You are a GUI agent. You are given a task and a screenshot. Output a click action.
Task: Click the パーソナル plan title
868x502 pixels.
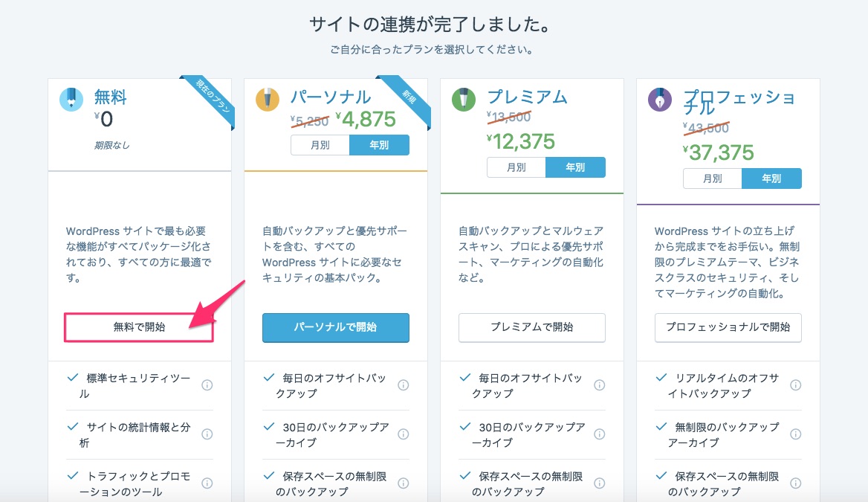pyautogui.click(x=331, y=97)
